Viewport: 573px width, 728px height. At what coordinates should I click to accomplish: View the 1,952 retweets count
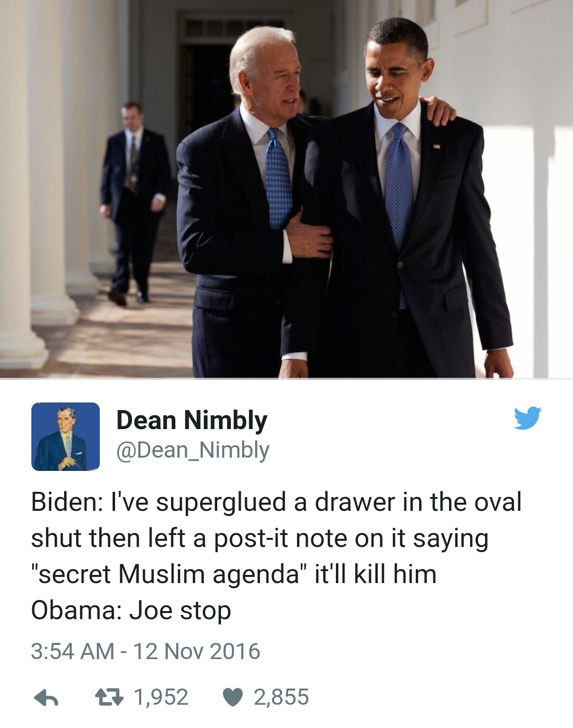161,697
